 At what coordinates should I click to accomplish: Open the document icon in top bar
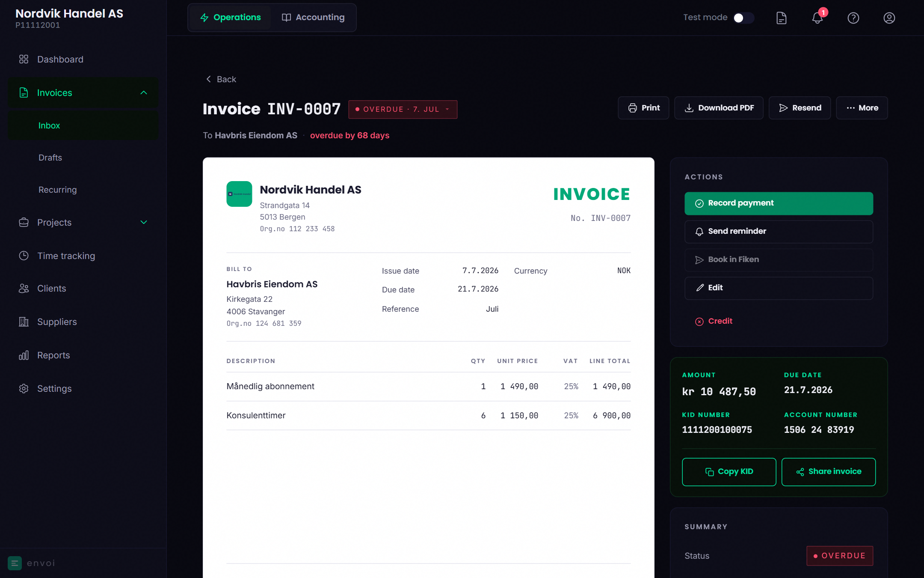click(781, 18)
